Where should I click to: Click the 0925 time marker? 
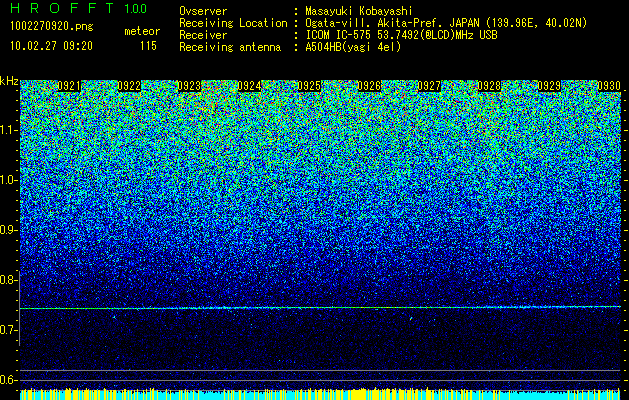pos(309,86)
